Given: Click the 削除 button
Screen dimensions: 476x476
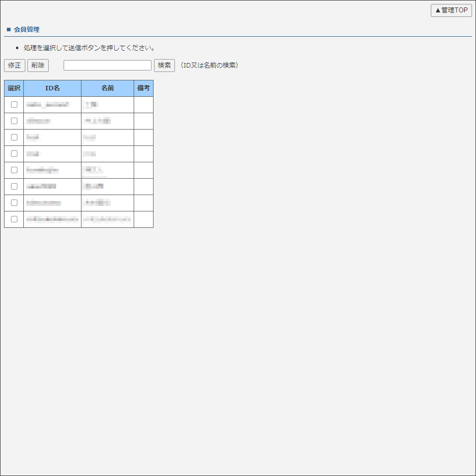Looking at the screenshot, I should click(38, 65).
